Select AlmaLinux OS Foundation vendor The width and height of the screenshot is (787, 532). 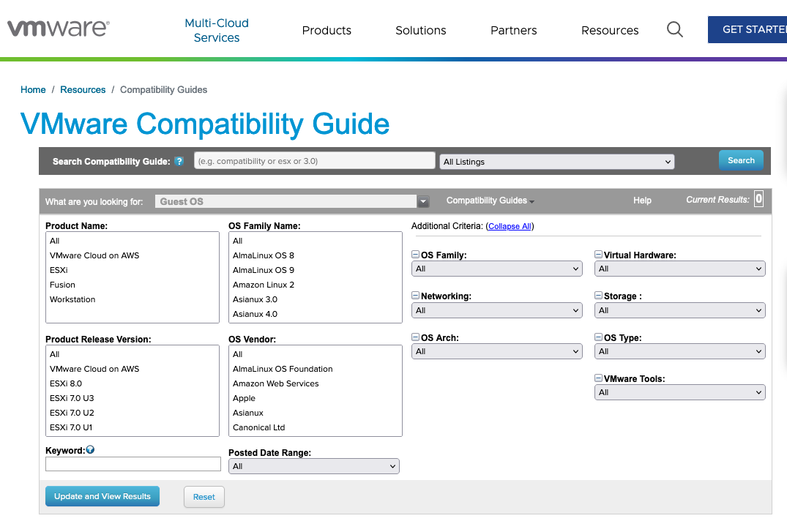tap(316, 369)
